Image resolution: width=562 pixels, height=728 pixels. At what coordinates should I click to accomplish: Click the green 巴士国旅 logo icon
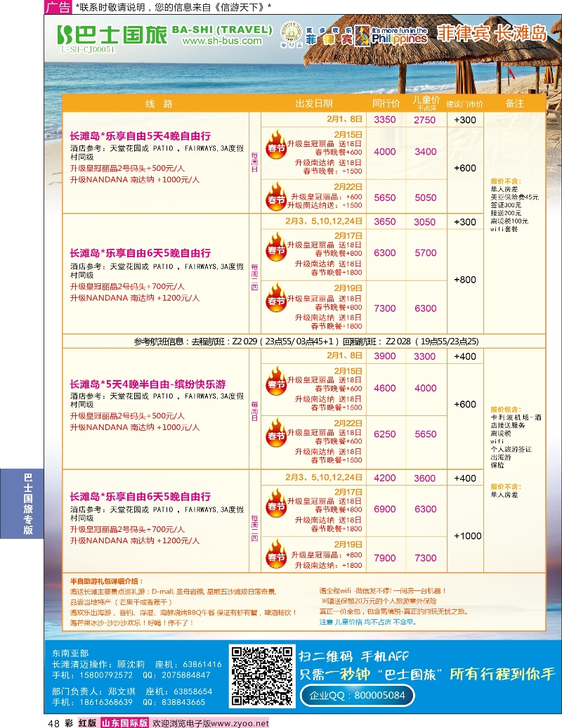coord(64,34)
